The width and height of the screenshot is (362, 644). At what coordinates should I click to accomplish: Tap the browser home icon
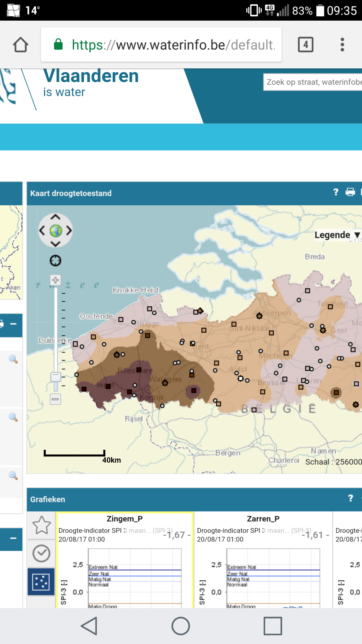(x=20, y=45)
